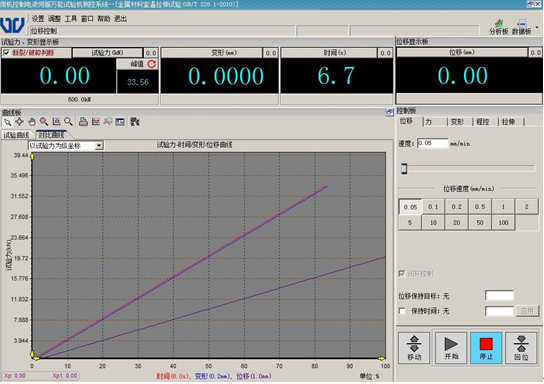Set displacement speed to 0.05 mm/min
The width and height of the screenshot is (544, 384).
pos(410,207)
